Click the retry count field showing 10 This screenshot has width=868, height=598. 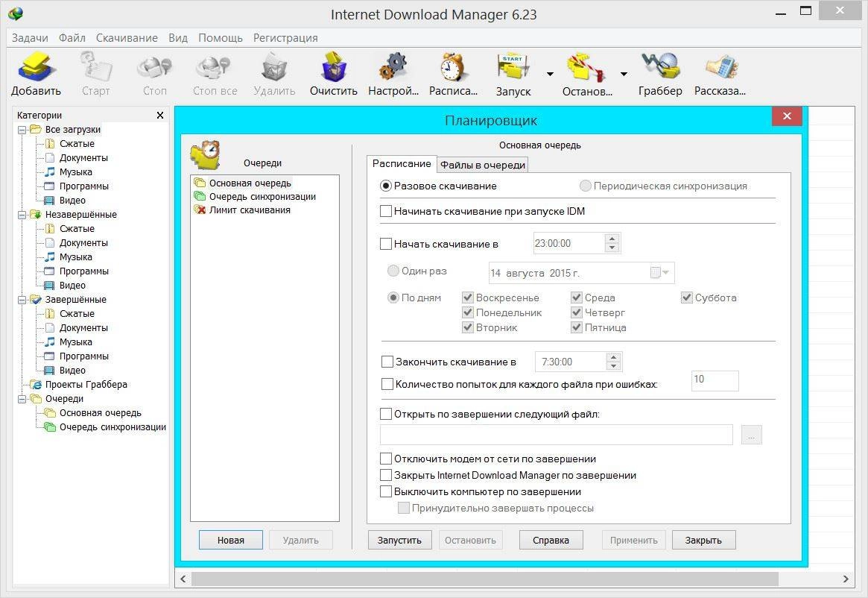point(715,380)
